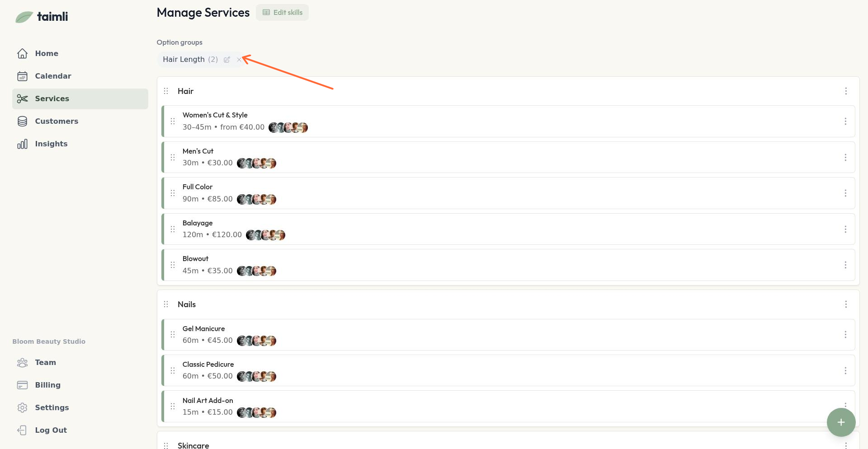The image size is (868, 449).
Task: Click drag handle for Nails category
Action: click(x=166, y=304)
